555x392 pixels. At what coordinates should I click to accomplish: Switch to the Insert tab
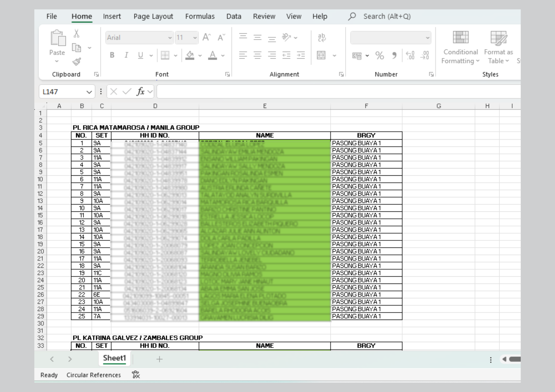point(112,16)
